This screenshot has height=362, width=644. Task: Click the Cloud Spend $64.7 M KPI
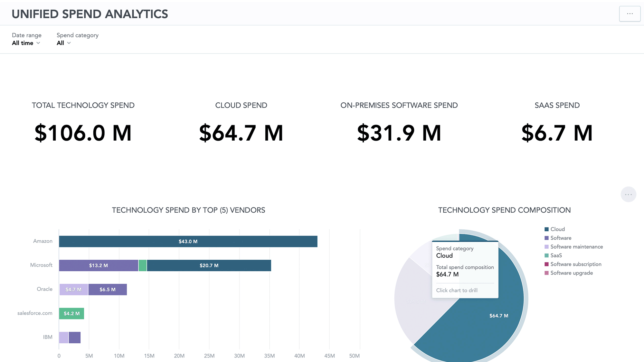coord(241,133)
